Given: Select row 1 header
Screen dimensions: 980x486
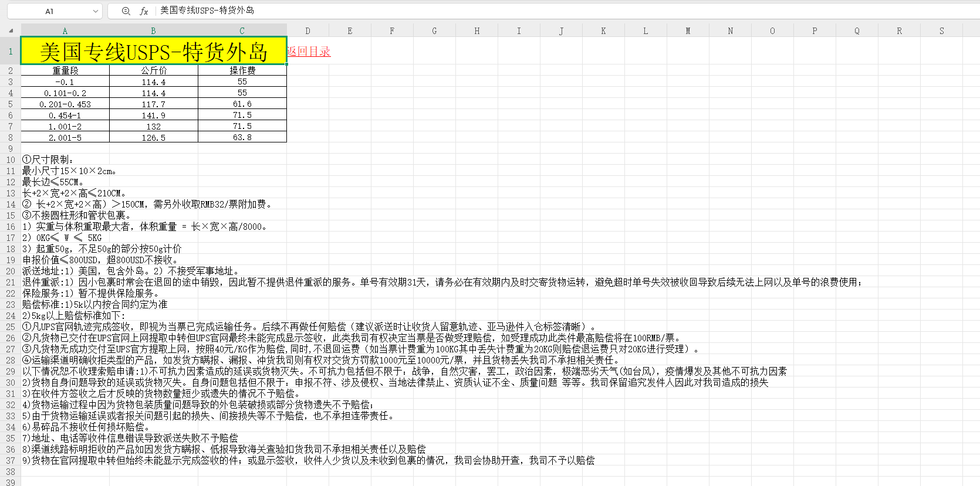Looking at the screenshot, I should (11, 51).
